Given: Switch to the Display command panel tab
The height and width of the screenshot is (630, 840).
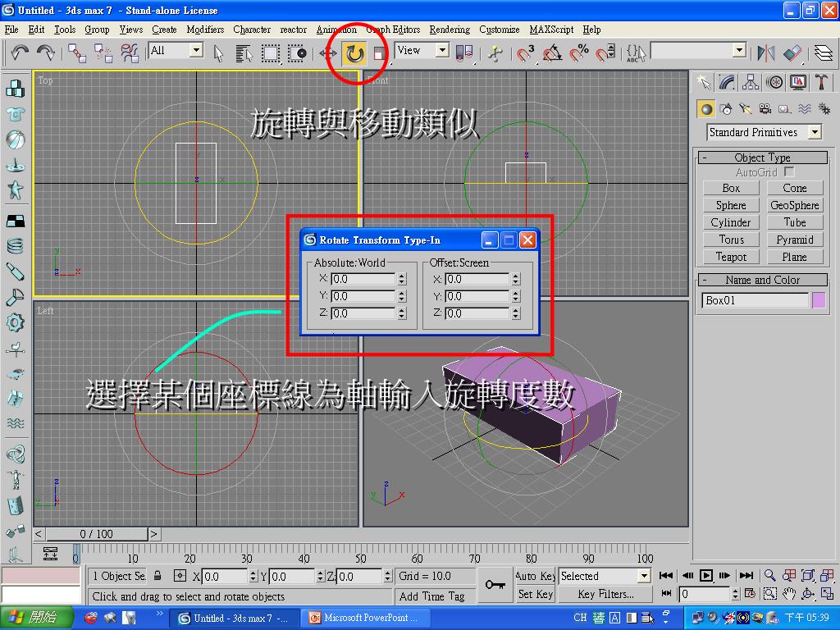Looking at the screenshot, I should 797,82.
